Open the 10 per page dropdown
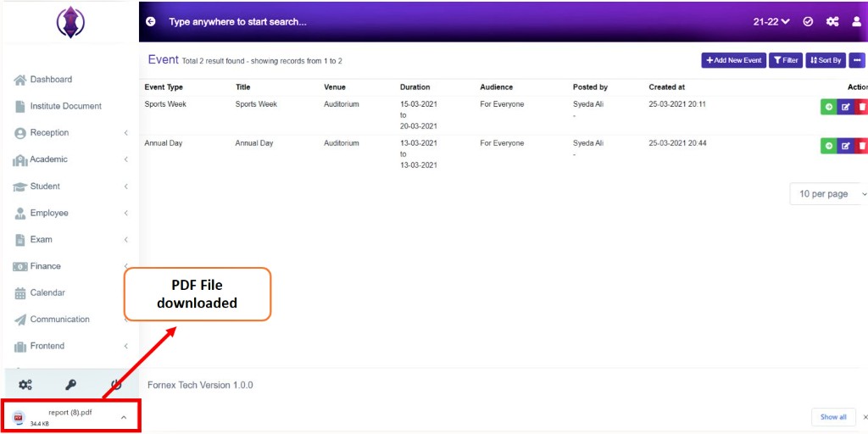 click(829, 194)
